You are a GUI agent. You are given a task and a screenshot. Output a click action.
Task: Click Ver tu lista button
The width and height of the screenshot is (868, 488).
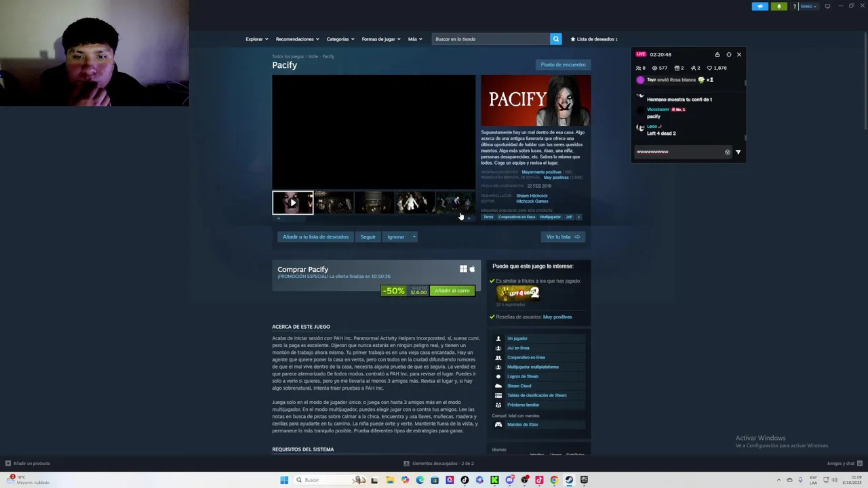563,237
